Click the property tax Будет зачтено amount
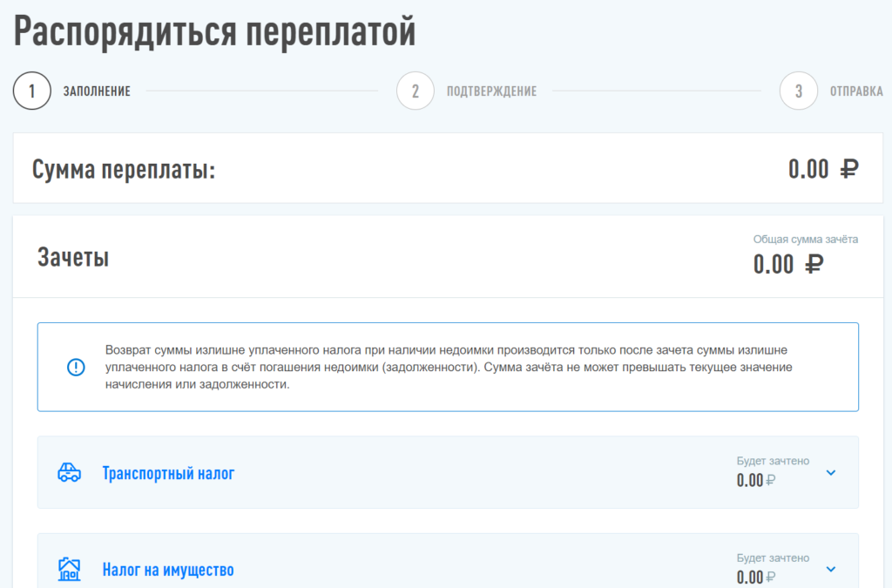 tap(755, 577)
